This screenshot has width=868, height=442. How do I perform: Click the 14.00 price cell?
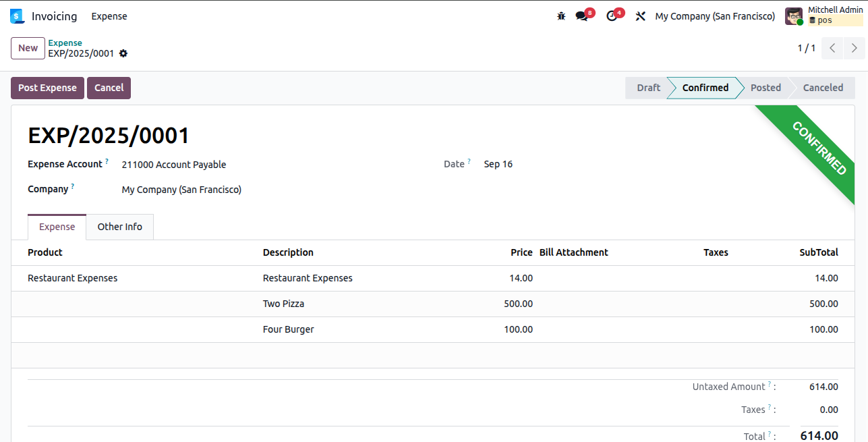tap(521, 278)
